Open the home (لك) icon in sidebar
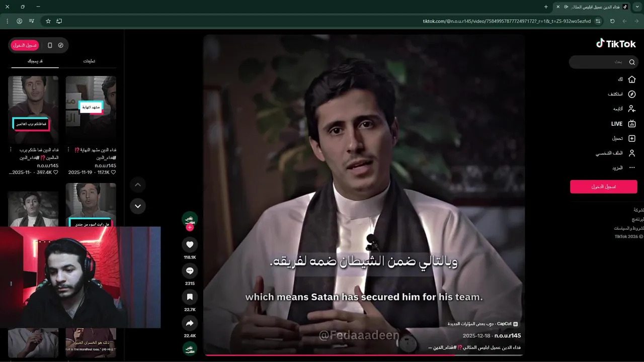 [632, 79]
